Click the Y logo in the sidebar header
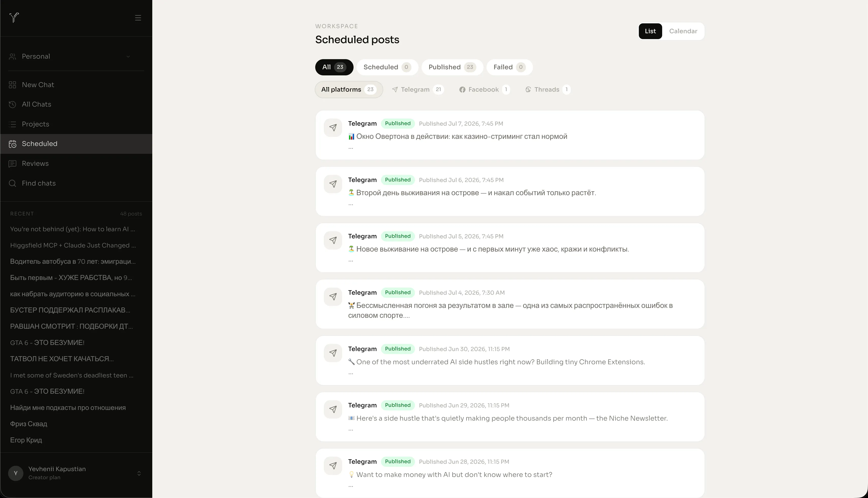The image size is (868, 498). pos(14,18)
